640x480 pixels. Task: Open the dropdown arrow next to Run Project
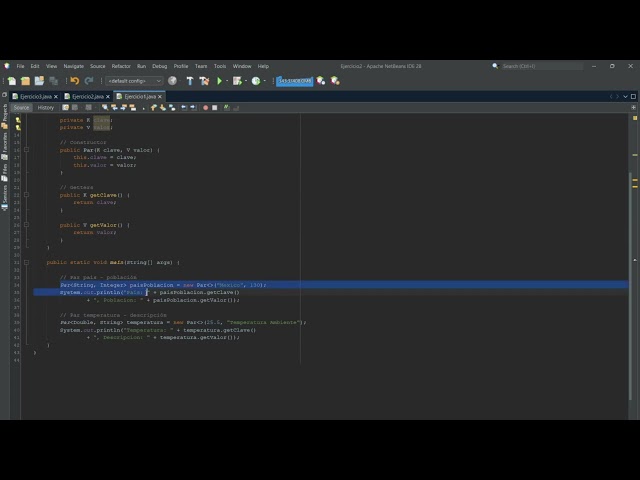[x=227, y=81]
